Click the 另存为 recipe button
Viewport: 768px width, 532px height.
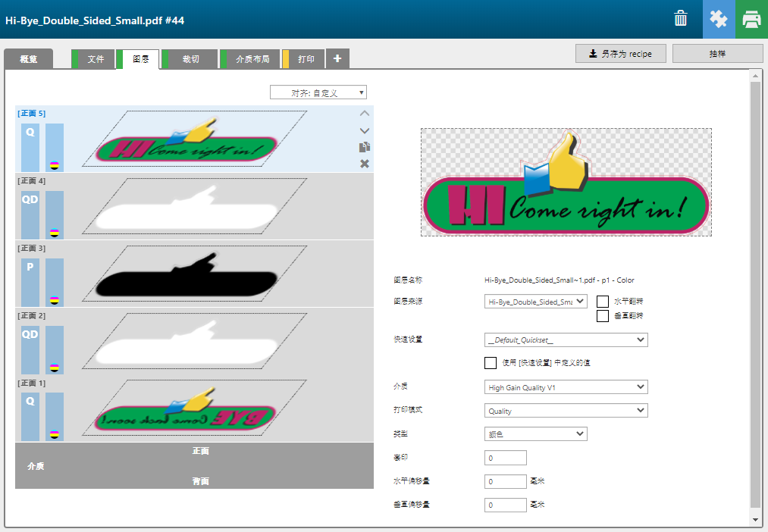pyautogui.click(x=621, y=54)
